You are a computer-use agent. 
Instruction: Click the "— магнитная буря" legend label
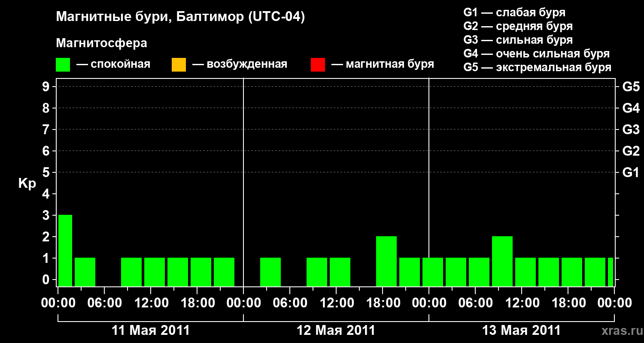tap(383, 64)
